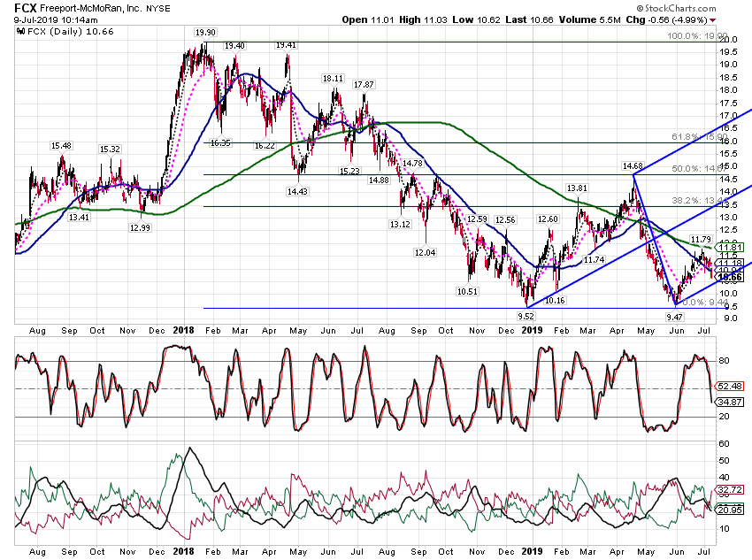This screenshot has height=560, width=752.
Task: Click the 17.87 price annotation
Action: pos(364,85)
